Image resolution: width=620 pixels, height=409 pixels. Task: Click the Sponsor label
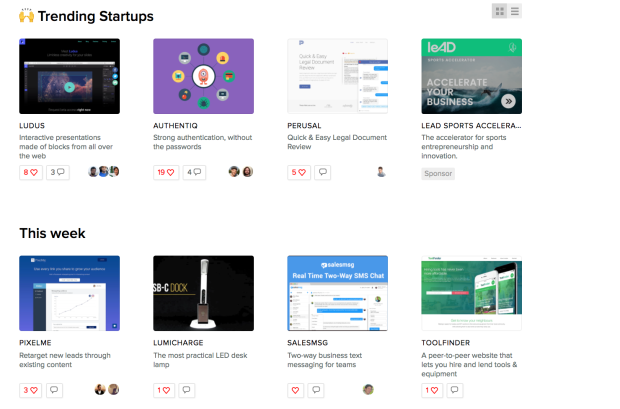tap(437, 173)
